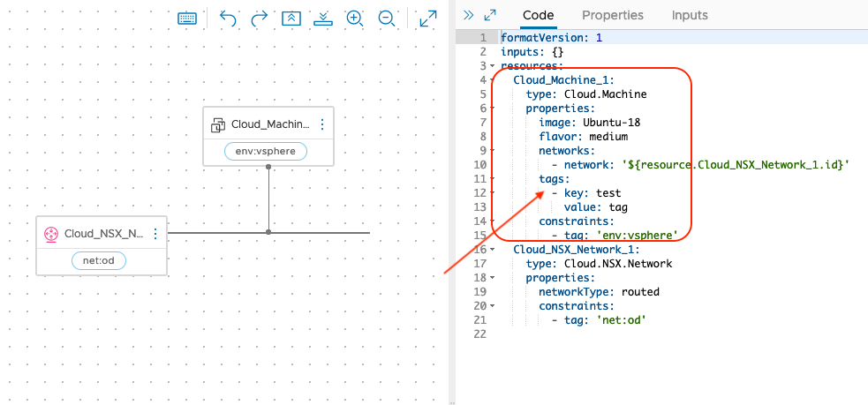Click the undo arrow in canvas toolbar

point(228,19)
